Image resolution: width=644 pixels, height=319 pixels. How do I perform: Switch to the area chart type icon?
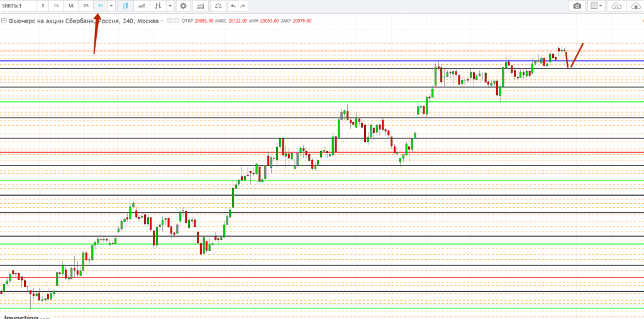pyautogui.click(x=142, y=6)
